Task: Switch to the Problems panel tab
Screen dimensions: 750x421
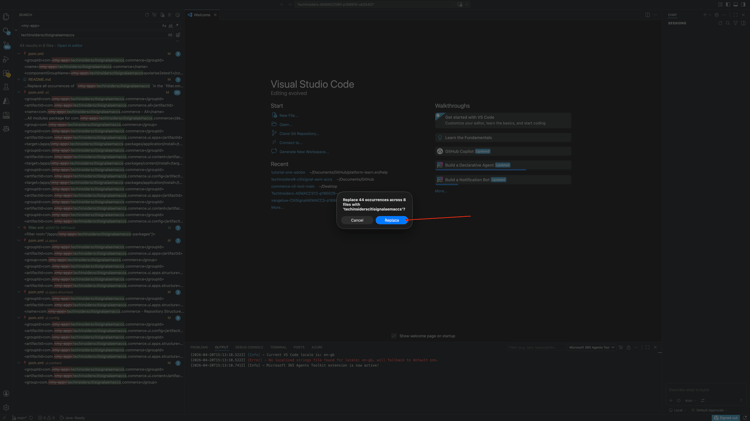Action: pyautogui.click(x=199, y=347)
